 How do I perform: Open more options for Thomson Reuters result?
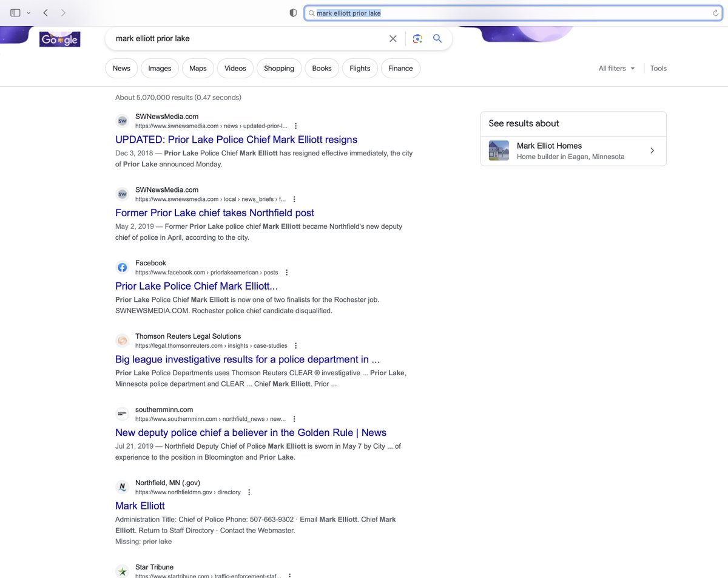[x=296, y=346]
